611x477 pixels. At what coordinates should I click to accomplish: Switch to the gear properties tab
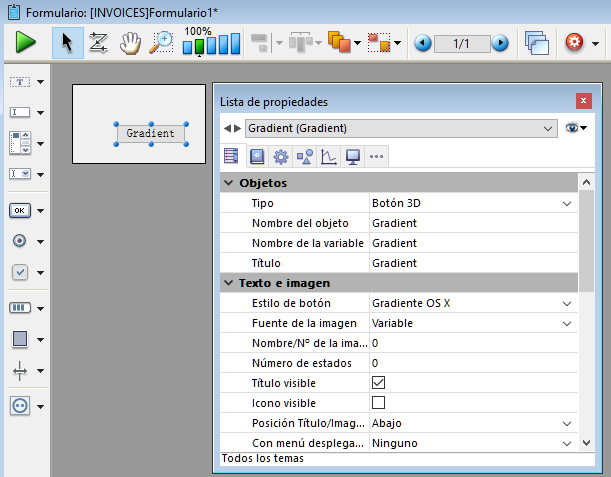click(x=280, y=156)
